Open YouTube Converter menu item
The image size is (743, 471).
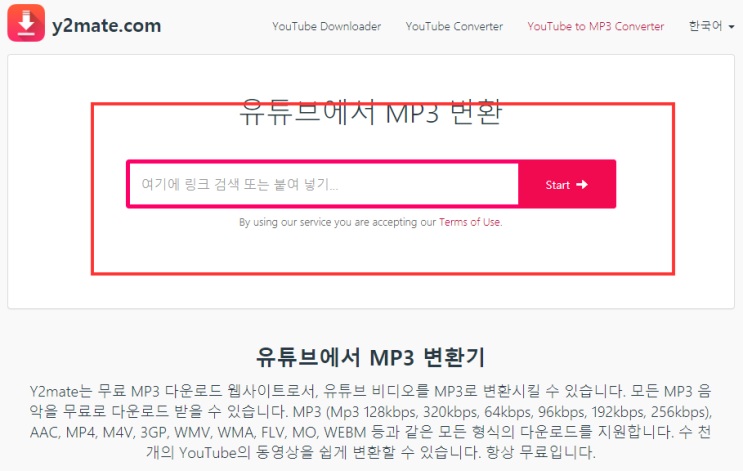(x=454, y=27)
